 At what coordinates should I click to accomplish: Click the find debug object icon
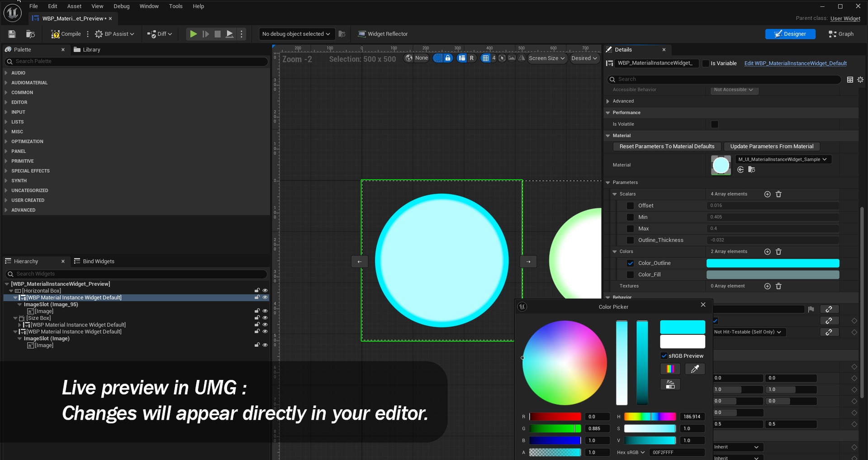[x=342, y=34]
